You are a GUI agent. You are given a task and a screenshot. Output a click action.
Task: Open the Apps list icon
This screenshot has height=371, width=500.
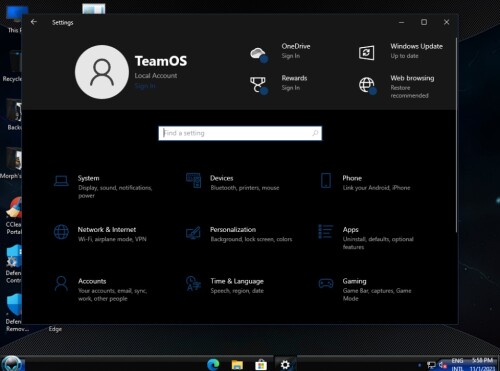[x=325, y=232]
